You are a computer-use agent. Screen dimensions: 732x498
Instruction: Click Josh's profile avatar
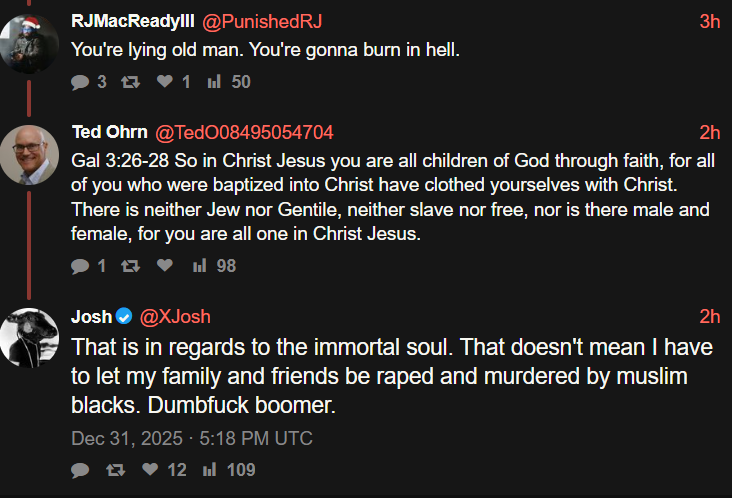(29, 339)
